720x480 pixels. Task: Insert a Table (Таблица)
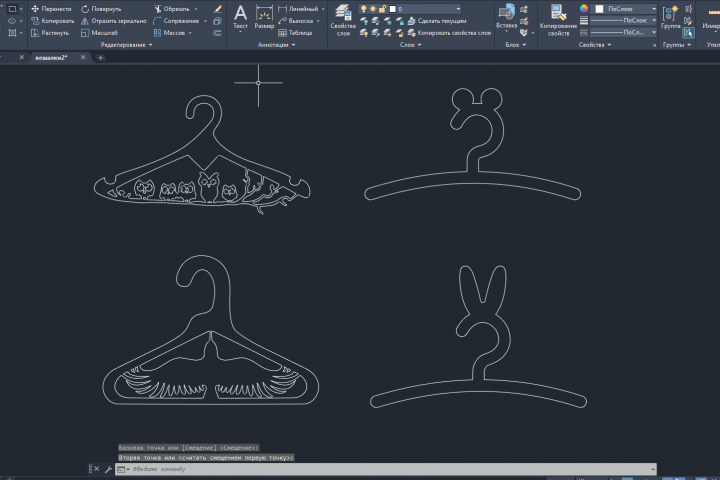[295, 33]
